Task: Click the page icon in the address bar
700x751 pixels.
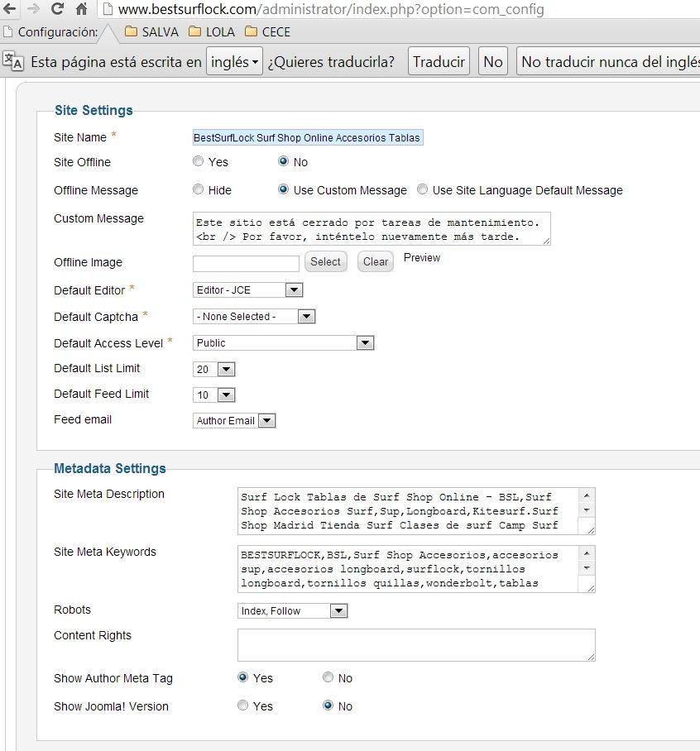Action: pyautogui.click(x=108, y=9)
